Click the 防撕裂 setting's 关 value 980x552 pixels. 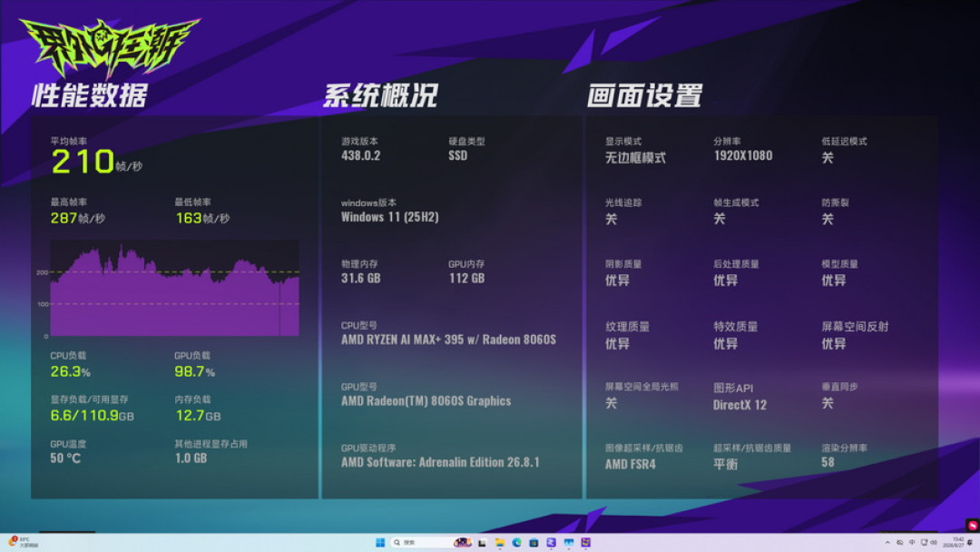(828, 219)
